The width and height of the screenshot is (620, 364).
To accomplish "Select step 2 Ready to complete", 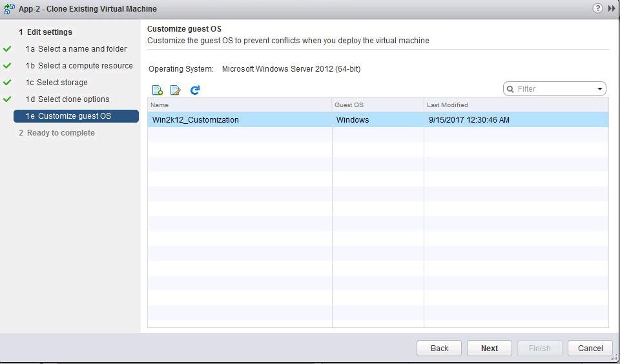I will 57,133.
